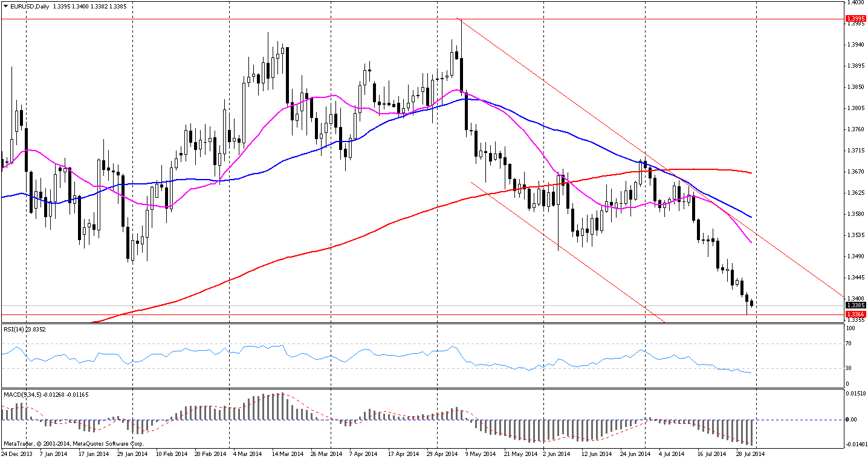Click the 1.4030 top price axis label

(855, 3)
